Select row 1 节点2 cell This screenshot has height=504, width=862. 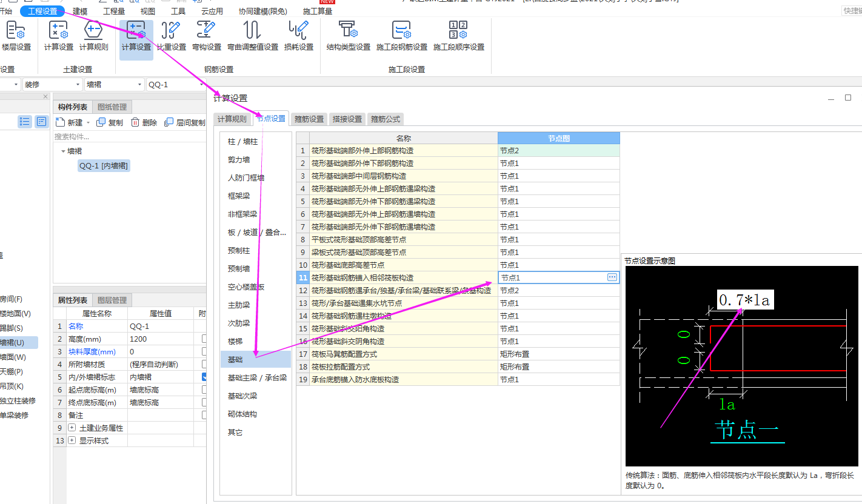pos(558,150)
